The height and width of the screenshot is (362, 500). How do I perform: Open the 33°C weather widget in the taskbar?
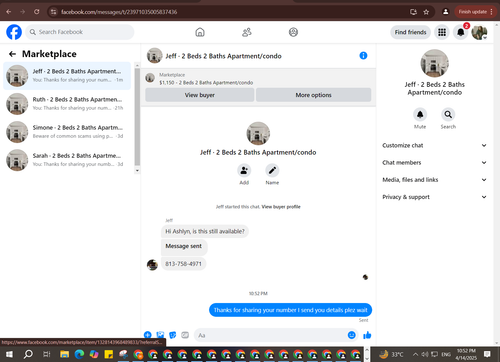(391, 354)
